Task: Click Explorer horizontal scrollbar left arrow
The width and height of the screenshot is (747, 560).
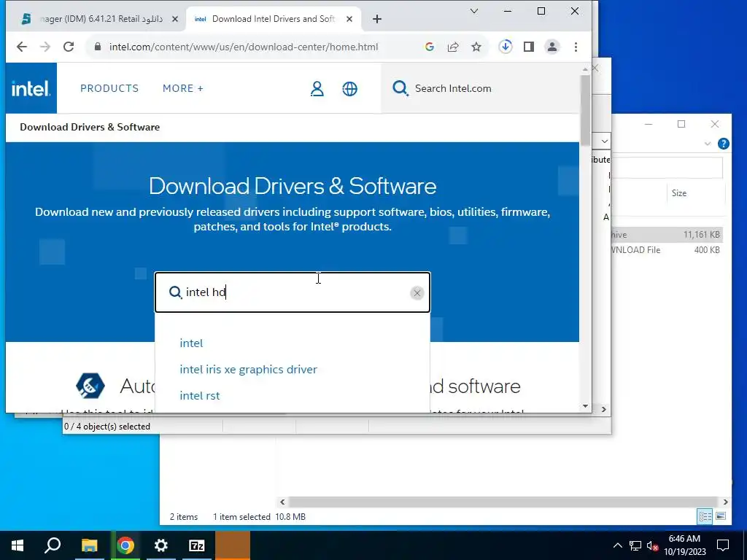Action: [x=282, y=502]
